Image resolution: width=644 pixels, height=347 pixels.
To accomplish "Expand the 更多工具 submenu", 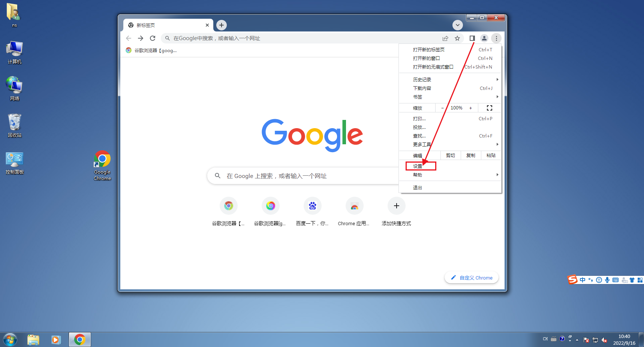I will pyautogui.click(x=450, y=144).
